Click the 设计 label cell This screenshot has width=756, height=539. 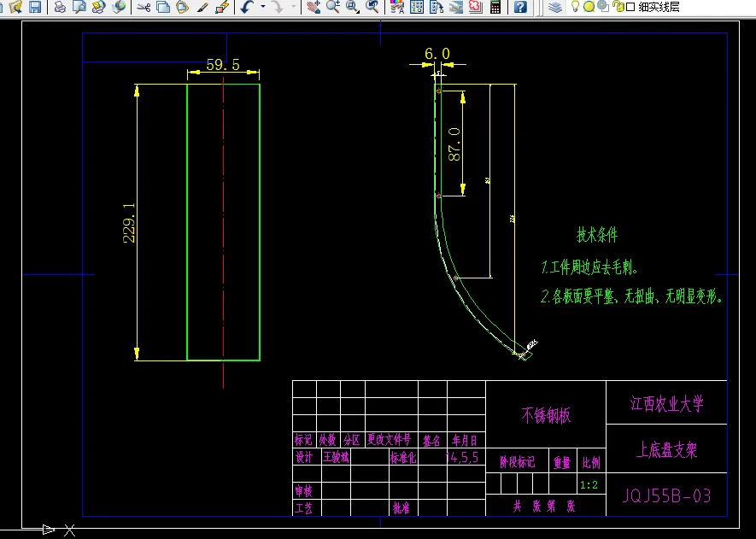pos(304,456)
